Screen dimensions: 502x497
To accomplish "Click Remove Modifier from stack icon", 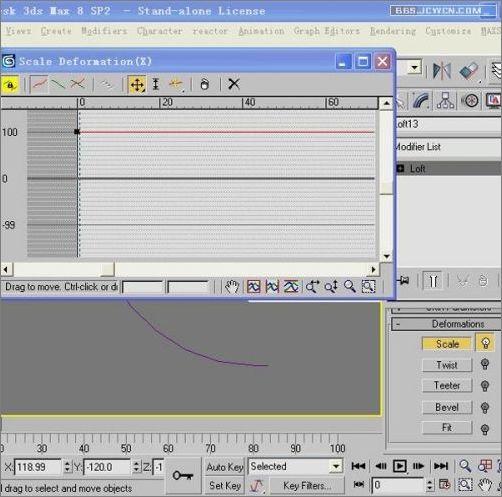I will click(483, 281).
